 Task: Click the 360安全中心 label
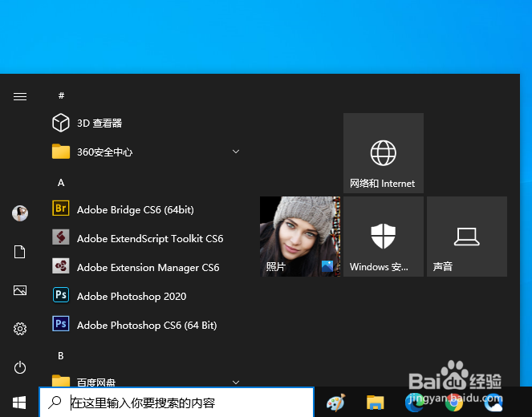coord(104,152)
